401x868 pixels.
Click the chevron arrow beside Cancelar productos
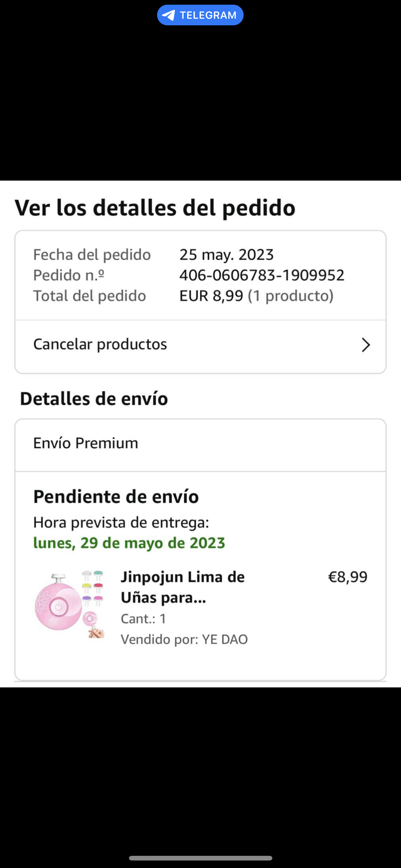pos(366,345)
